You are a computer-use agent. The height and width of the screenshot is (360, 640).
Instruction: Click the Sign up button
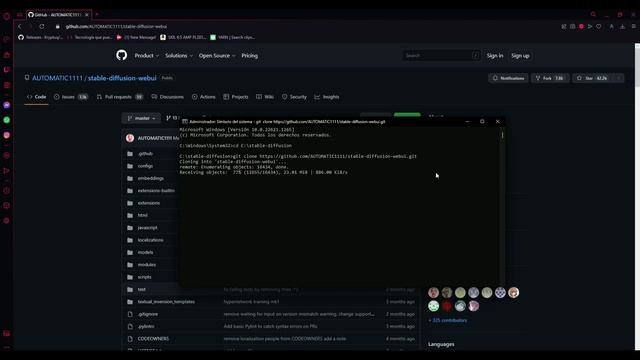coord(520,56)
